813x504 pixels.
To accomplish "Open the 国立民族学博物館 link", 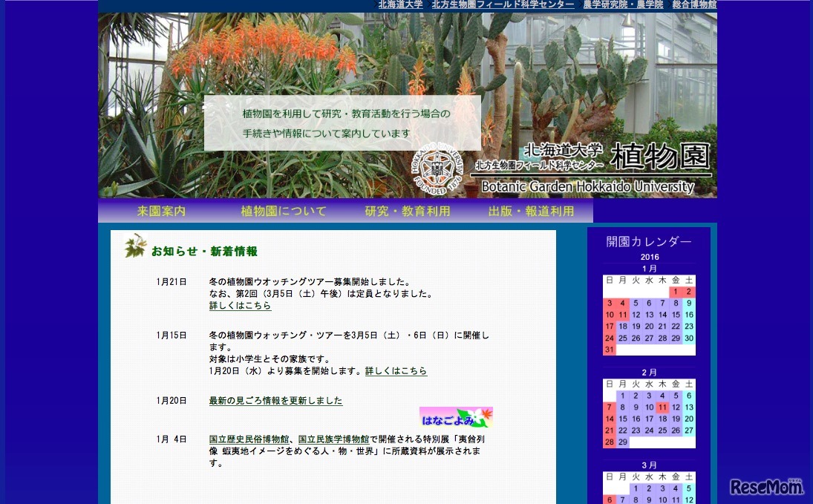I will pyautogui.click(x=333, y=439).
